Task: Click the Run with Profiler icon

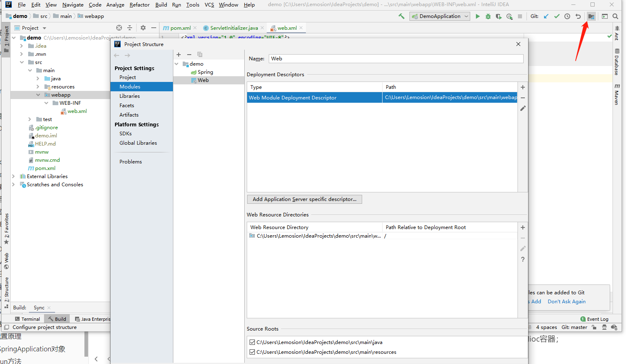Action: 509,16
